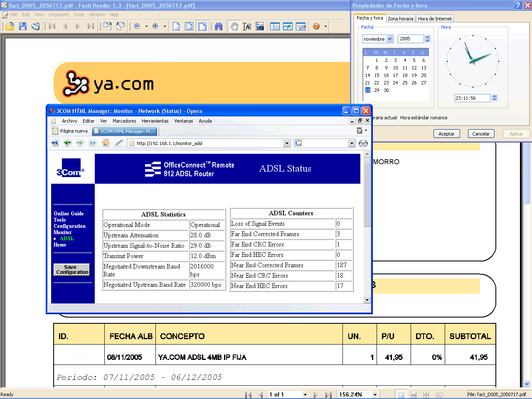This screenshot has width=532, height=399.
Task: Click the help button in date dialog title bar
Action: 518,5
